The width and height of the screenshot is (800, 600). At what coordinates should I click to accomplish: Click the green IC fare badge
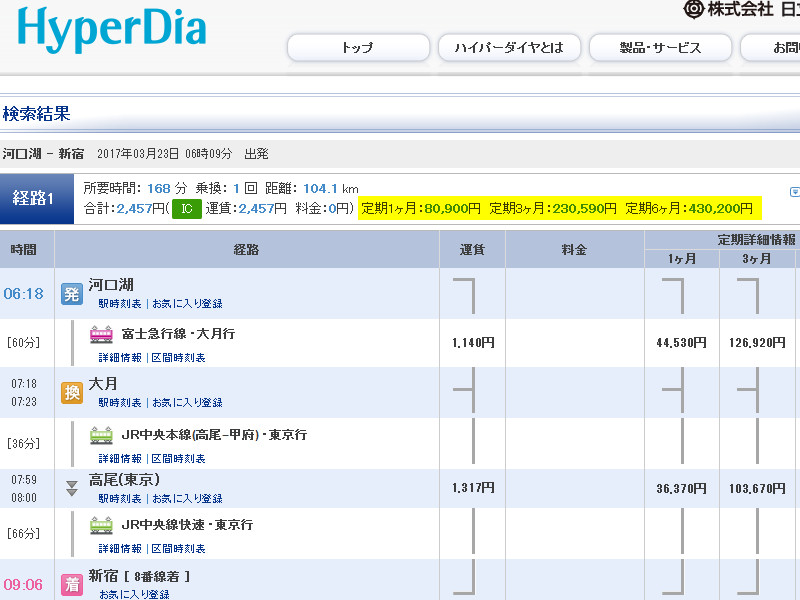pyautogui.click(x=187, y=209)
